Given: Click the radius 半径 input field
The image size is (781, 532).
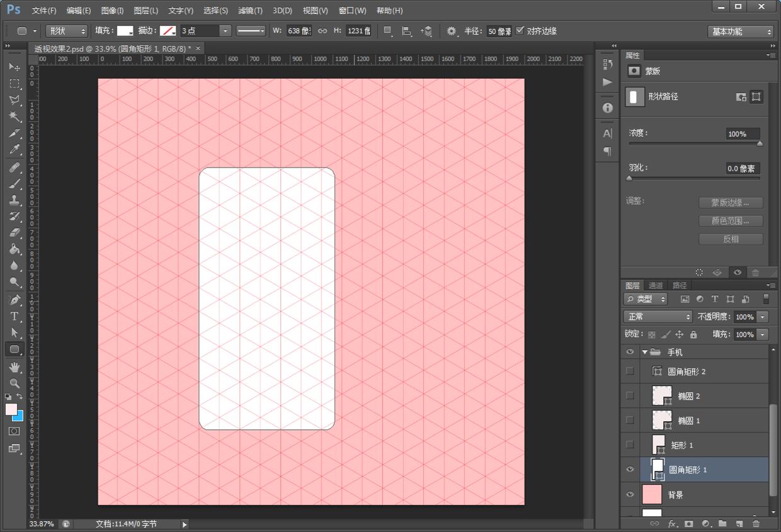Looking at the screenshot, I should (499, 31).
